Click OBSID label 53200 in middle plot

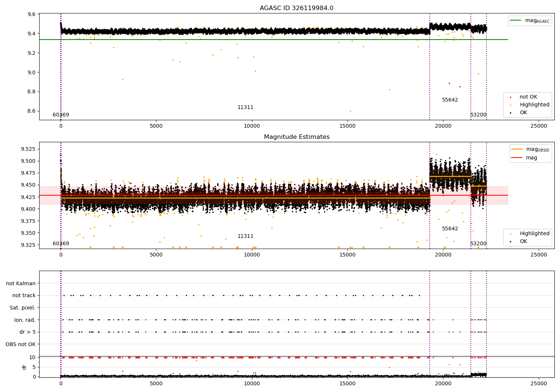click(x=478, y=244)
